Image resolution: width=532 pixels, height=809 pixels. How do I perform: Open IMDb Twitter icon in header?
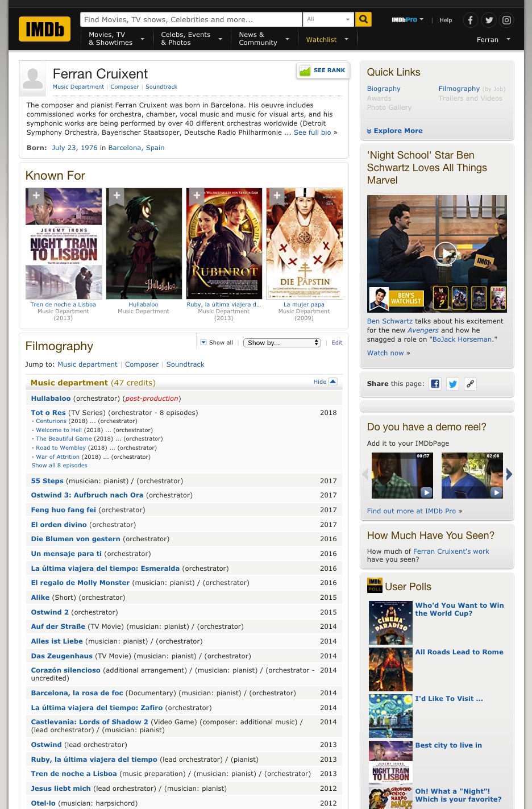tap(488, 20)
